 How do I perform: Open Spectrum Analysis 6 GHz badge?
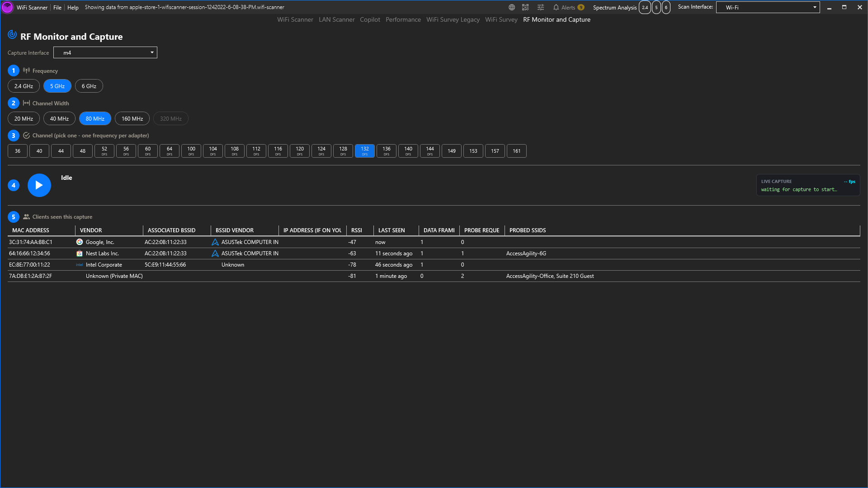coord(666,7)
